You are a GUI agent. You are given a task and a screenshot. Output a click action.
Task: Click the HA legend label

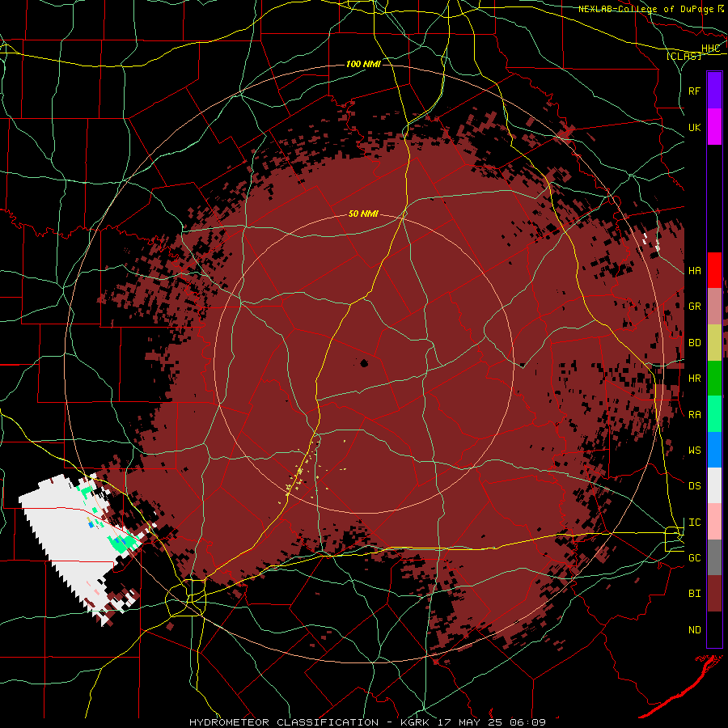695,271
